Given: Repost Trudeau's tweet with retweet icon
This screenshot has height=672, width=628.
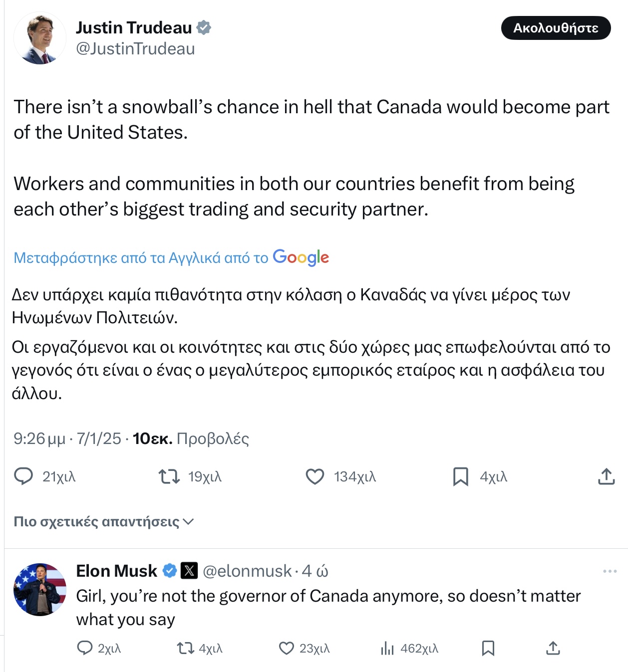Looking at the screenshot, I should (169, 476).
